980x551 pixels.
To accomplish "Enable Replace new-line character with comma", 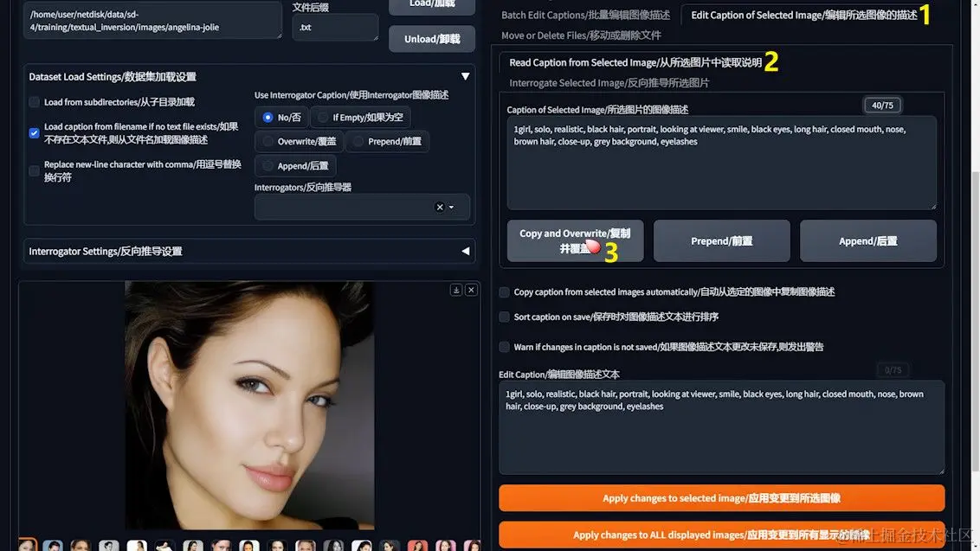I will (x=35, y=170).
